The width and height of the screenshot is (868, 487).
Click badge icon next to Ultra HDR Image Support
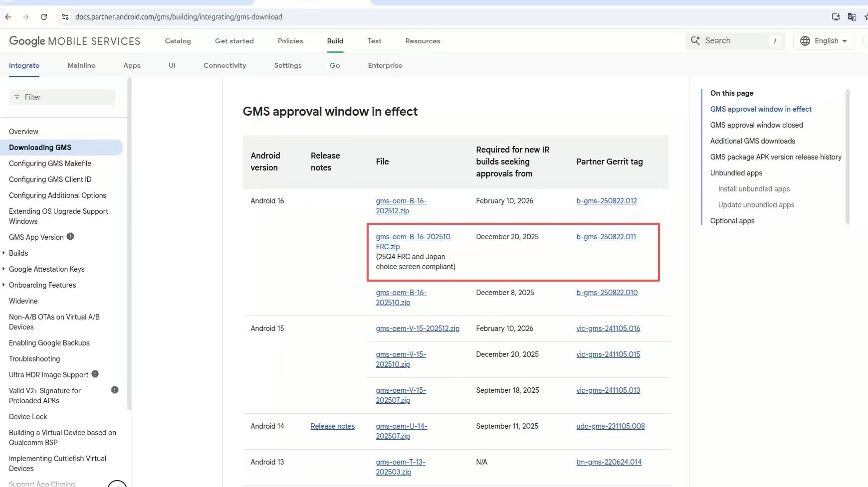click(x=95, y=374)
